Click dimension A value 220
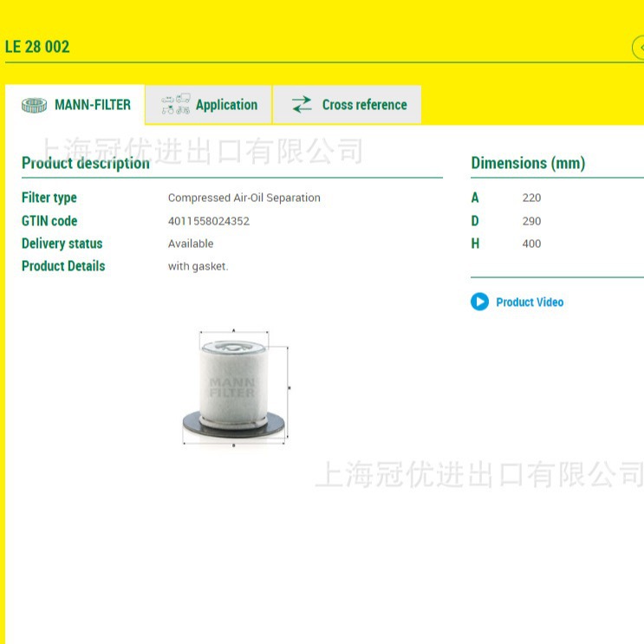644x644 pixels. click(x=531, y=198)
